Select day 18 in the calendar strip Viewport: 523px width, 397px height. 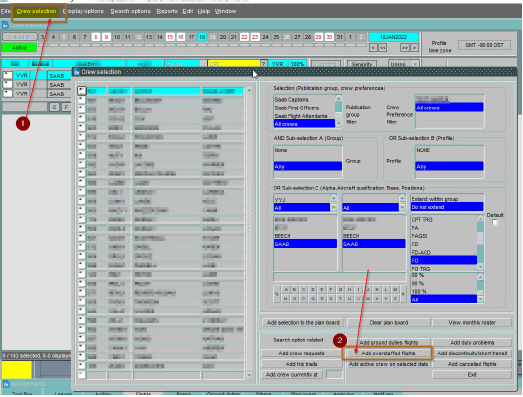pyautogui.click(x=202, y=37)
